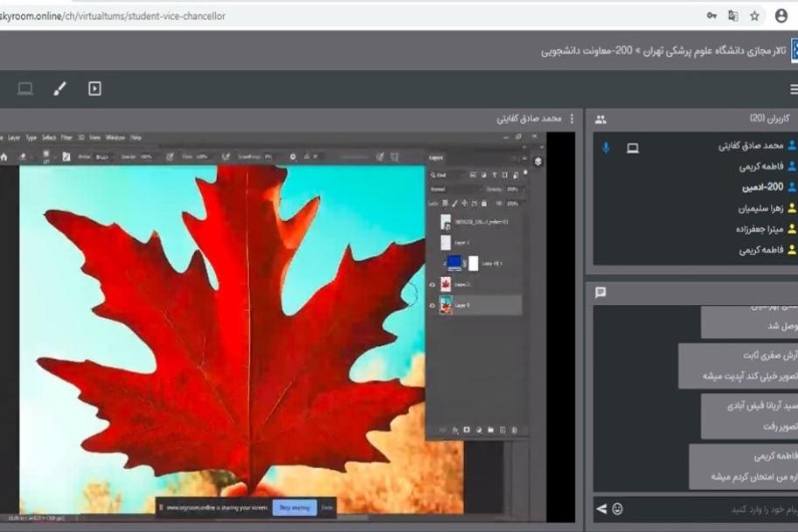Click the translate page icon in address bar
Viewport: 798px width, 532px height.
click(733, 16)
